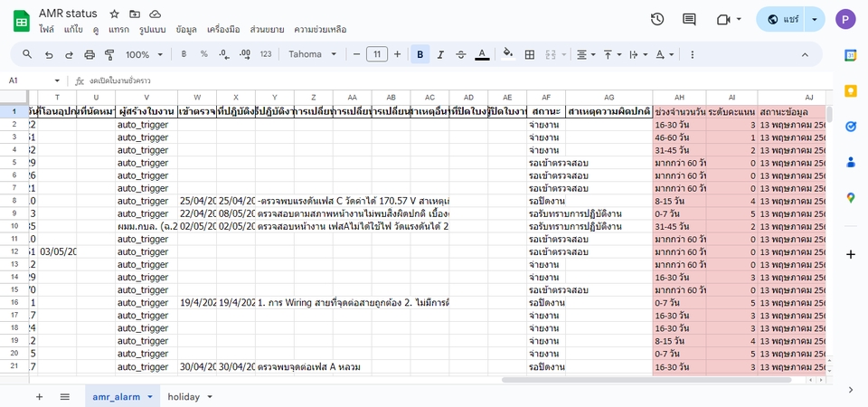This screenshot has width=868, height=407.
Task: Collapse the toolbar header chevron
Action: point(805,54)
